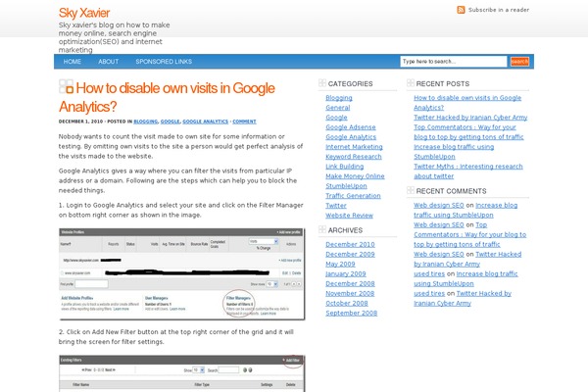Open the Google Analytics category in sidebar

pos(351,137)
